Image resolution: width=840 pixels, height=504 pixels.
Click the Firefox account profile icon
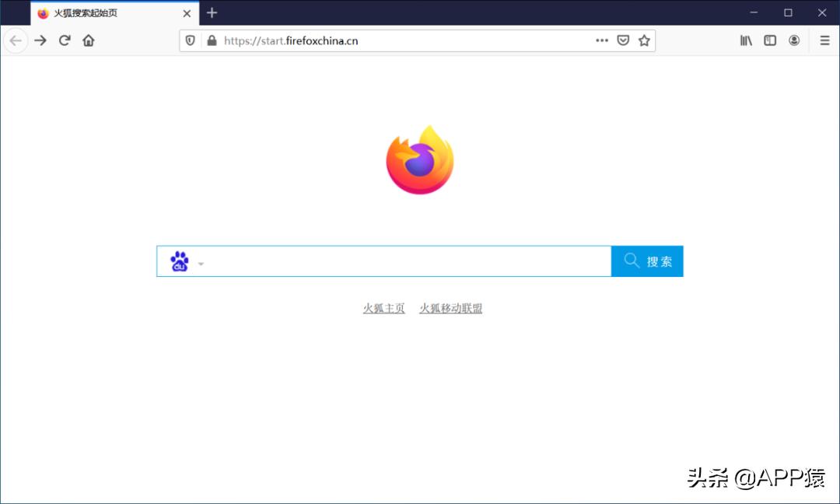(x=794, y=40)
